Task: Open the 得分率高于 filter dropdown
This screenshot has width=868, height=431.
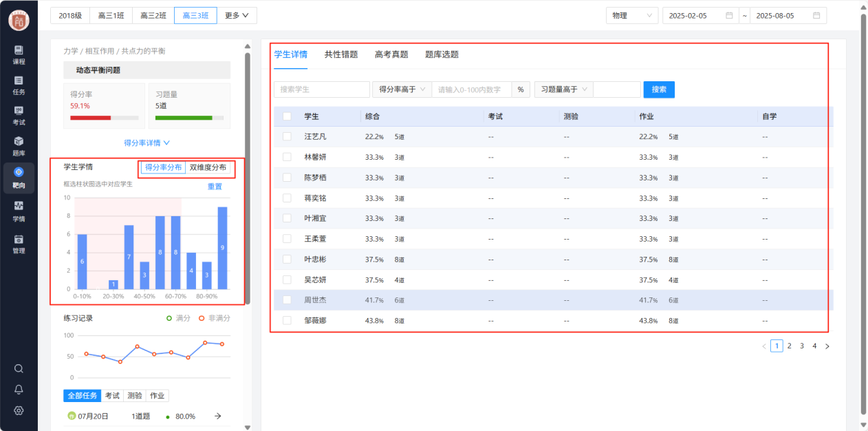Action: (402, 90)
